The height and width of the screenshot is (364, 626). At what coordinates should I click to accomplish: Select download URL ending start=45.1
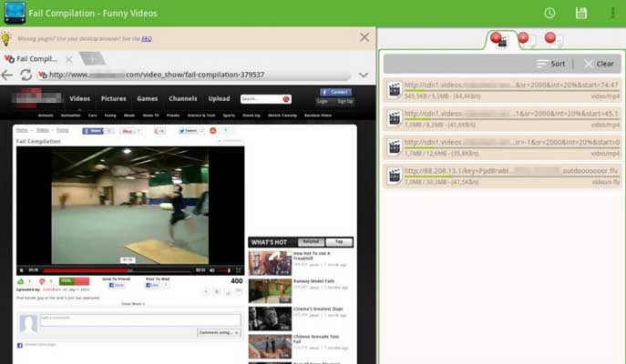click(511, 114)
